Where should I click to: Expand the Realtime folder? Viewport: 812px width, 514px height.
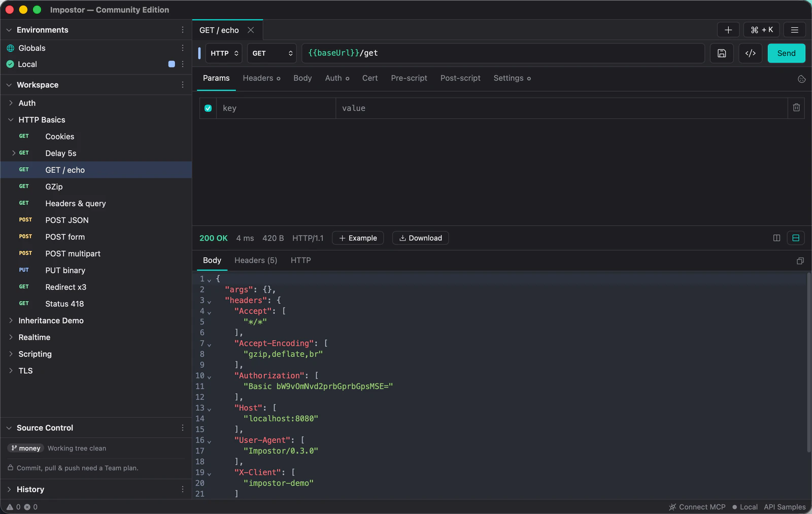pyautogui.click(x=11, y=337)
